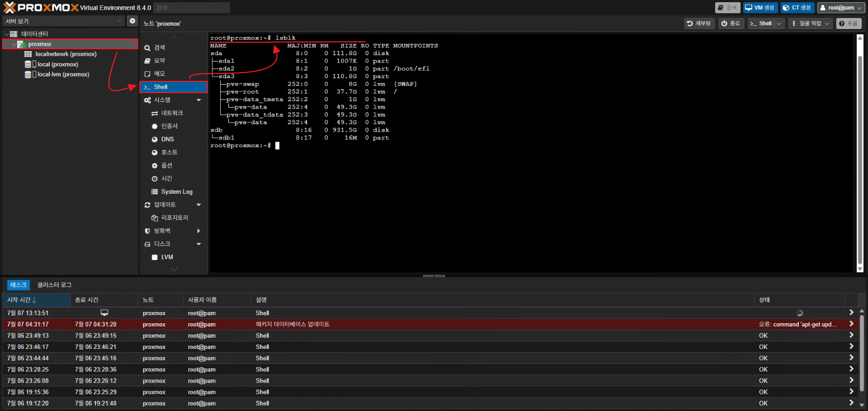Viewport: 868px width, 411px height.
Task: Open the 네트워크 network page
Action: click(173, 113)
